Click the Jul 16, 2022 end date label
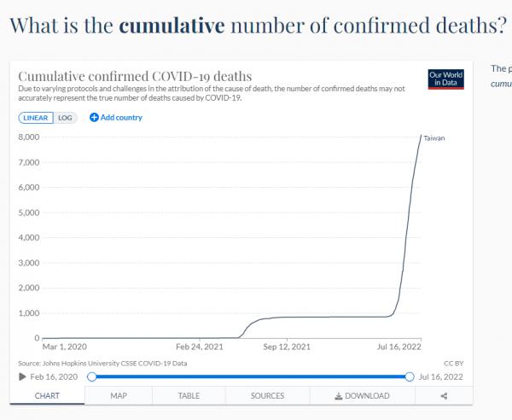The width and height of the screenshot is (512, 420). click(441, 376)
